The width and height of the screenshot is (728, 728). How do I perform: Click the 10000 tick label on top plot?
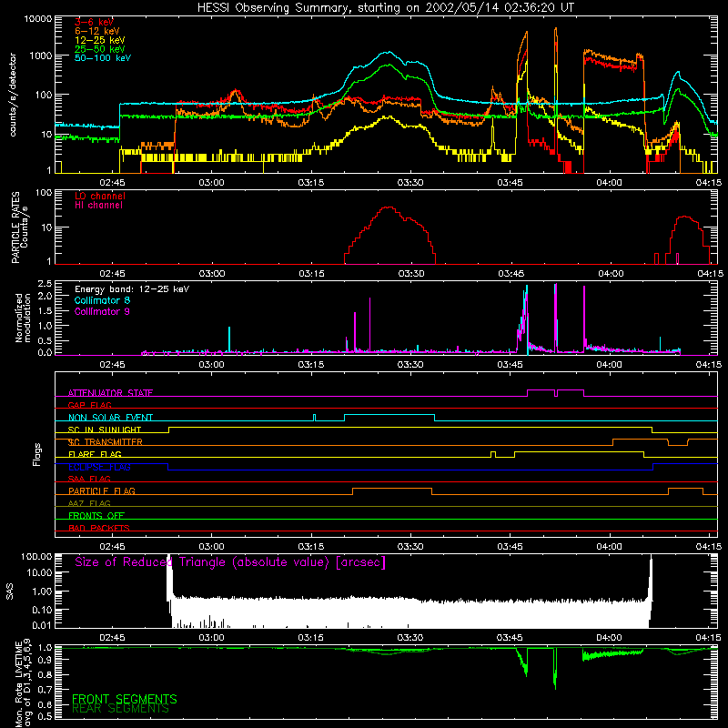point(37,19)
